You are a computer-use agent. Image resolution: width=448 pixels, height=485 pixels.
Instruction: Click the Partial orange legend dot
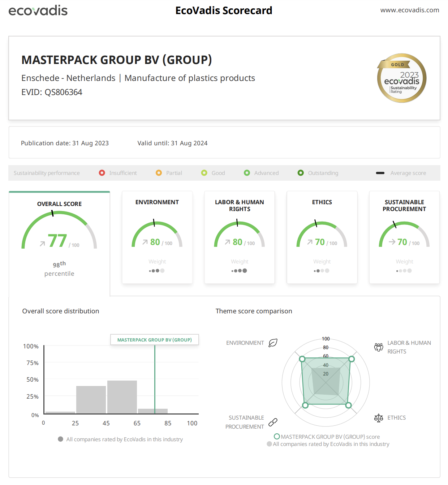click(x=159, y=173)
